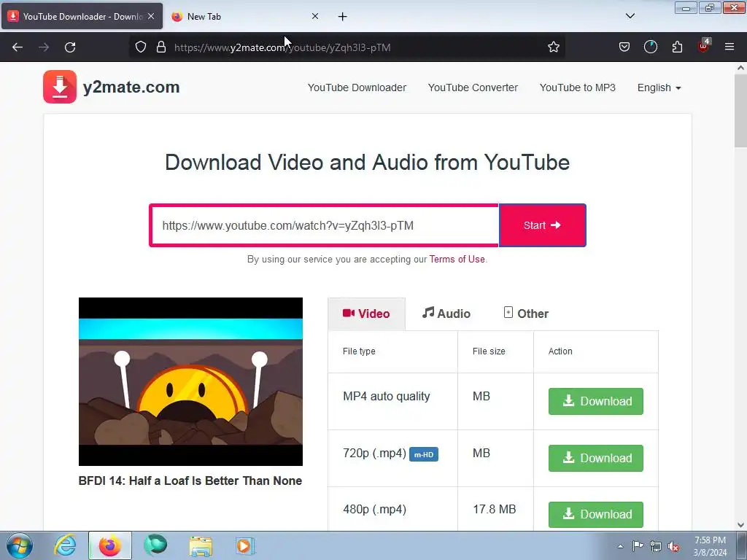Download the MP4 auto quality file
747x560 pixels.
pyautogui.click(x=595, y=402)
